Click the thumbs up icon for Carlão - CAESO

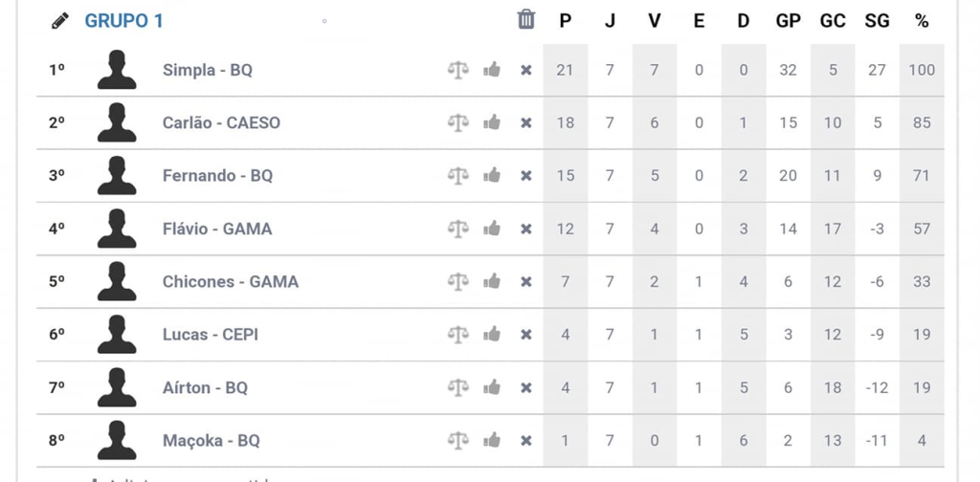pos(492,122)
